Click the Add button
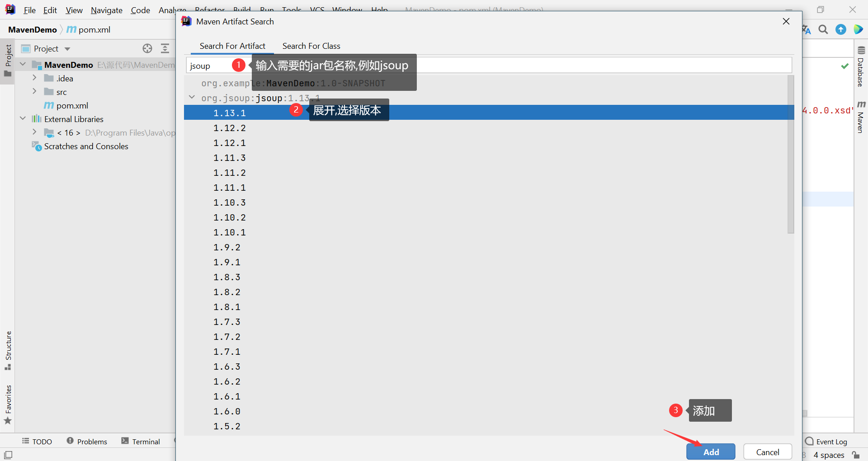The image size is (868, 461). point(711,452)
